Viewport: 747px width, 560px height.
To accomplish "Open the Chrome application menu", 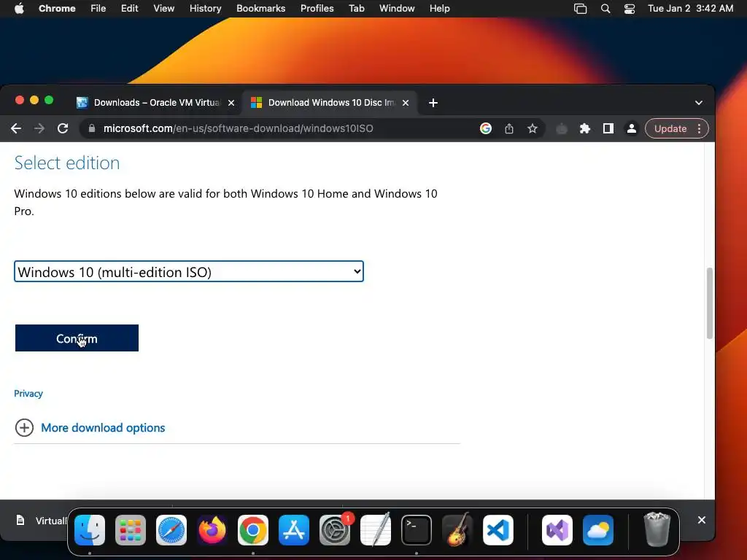I will pyautogui.click(x=57, y=9).
